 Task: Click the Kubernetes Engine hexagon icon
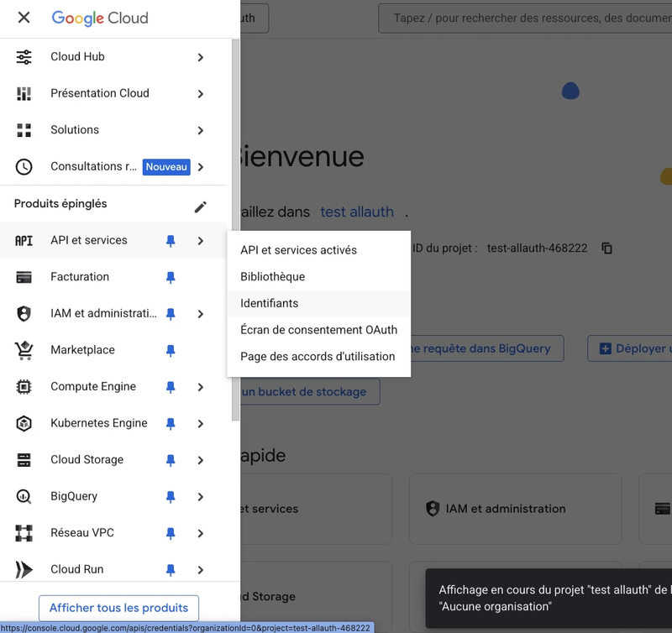pyautogui.click(x=24, y=424)
